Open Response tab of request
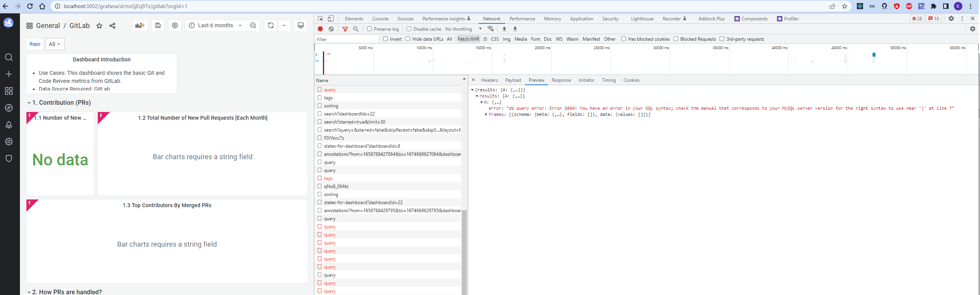980x295 pixels. [561, 80]
